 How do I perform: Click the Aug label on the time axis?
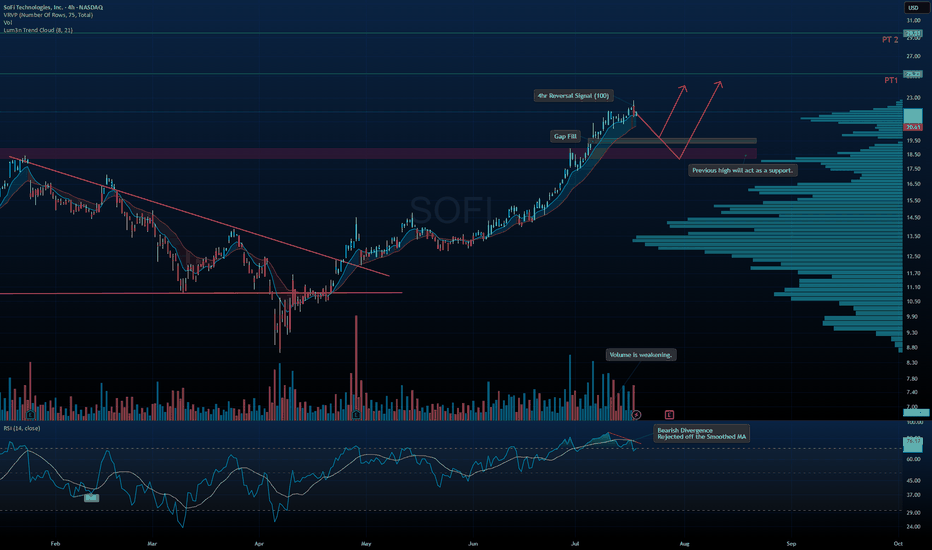coord(684,543)
